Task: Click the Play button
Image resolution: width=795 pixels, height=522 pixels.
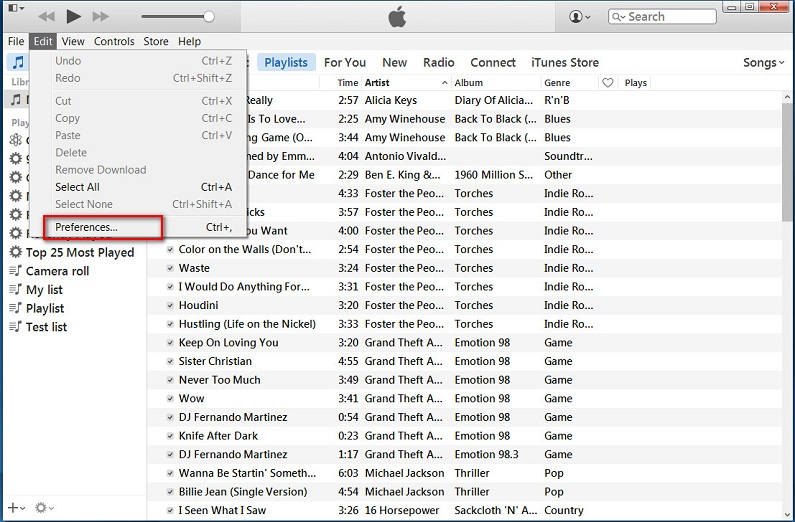Action: (x=74, y=17)
